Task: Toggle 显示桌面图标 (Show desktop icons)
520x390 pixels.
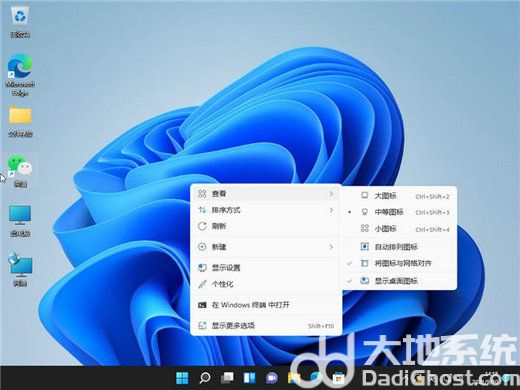Action: pos(399,281)
